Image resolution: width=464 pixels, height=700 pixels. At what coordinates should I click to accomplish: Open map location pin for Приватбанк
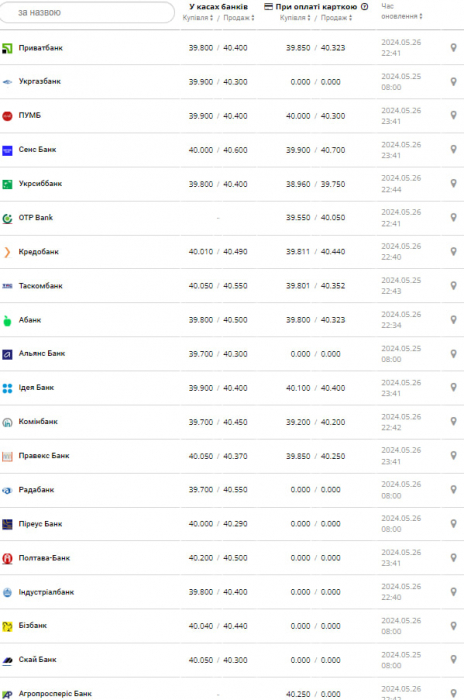coord(453,47)
